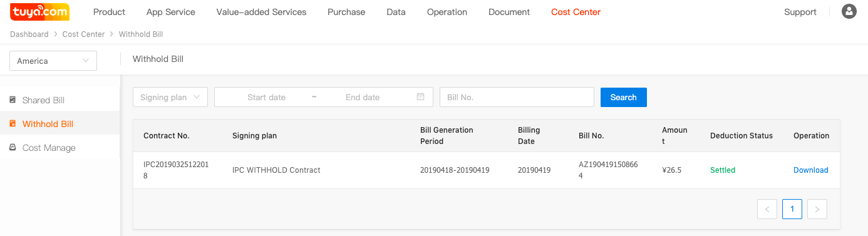Click contract number IPC20190325122018
This screenshot has width=868, height=236.
pos(176,170)
